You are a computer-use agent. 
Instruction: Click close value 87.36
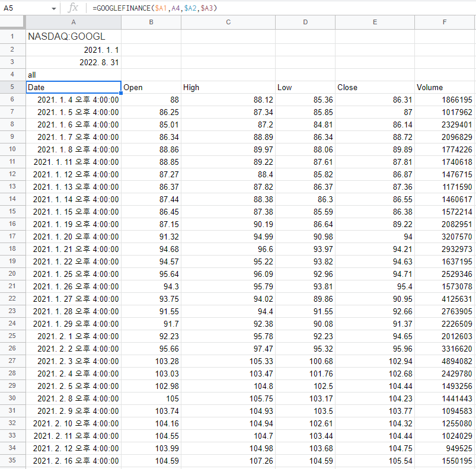pos(375,187)
